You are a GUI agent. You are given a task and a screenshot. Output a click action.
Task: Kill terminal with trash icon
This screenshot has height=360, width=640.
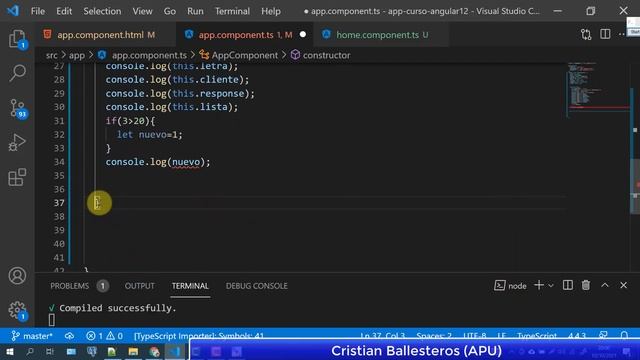586,285
